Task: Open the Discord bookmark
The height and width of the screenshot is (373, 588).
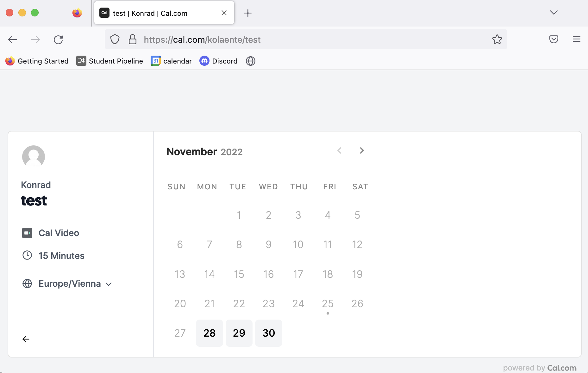Action: [218, 61]
